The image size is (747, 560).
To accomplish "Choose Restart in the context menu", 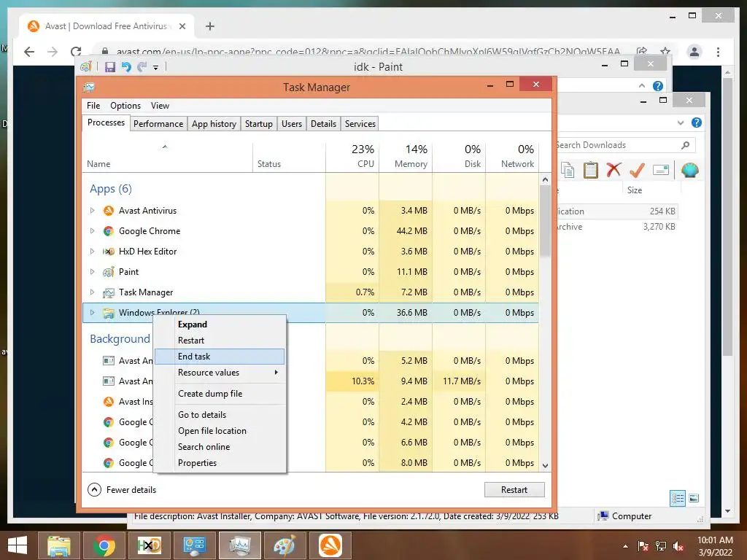I will [x=220, y=341].
